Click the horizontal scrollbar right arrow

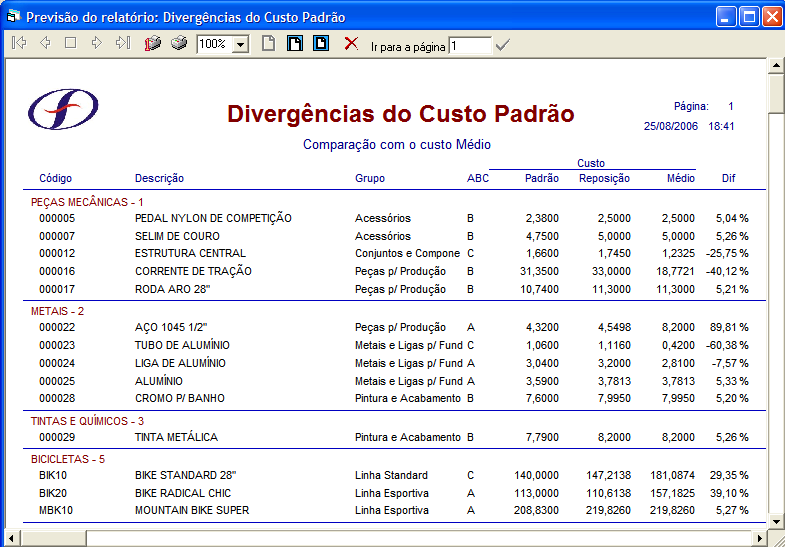[x=760, y=538]
